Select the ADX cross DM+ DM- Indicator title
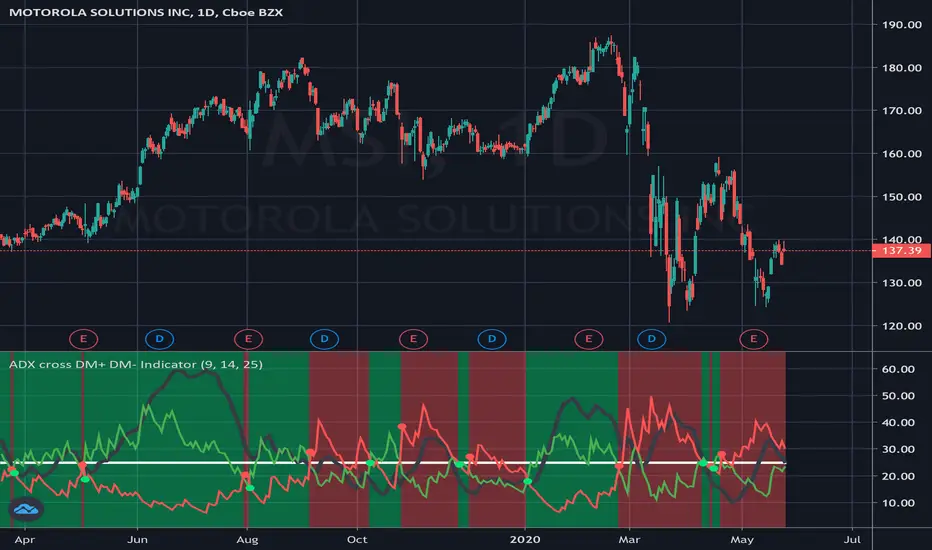The width and height of the screenshot is (932, 550). (x=136, y=364)
